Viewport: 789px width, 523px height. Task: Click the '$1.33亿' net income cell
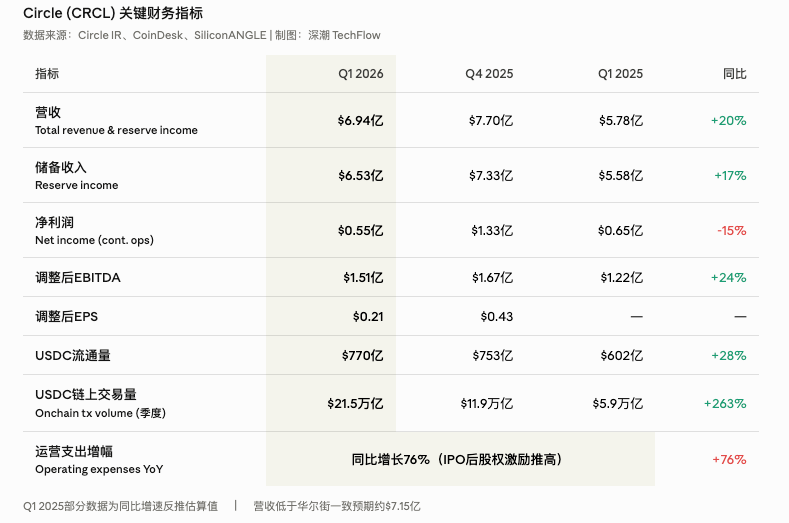click(492, 231)
